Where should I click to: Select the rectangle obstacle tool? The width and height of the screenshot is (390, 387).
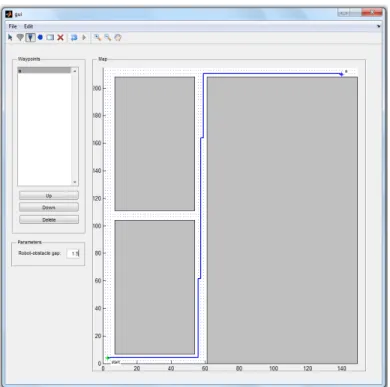(x=50, y=37)
